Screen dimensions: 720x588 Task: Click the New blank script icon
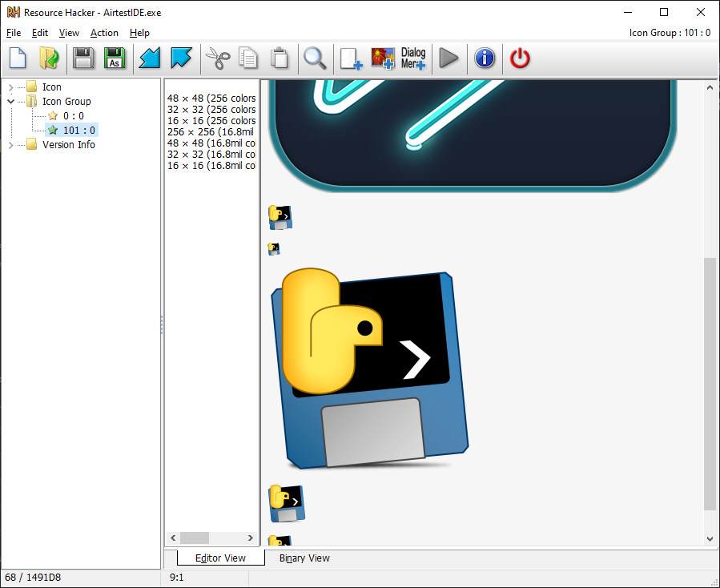click(x=18, y=58)
